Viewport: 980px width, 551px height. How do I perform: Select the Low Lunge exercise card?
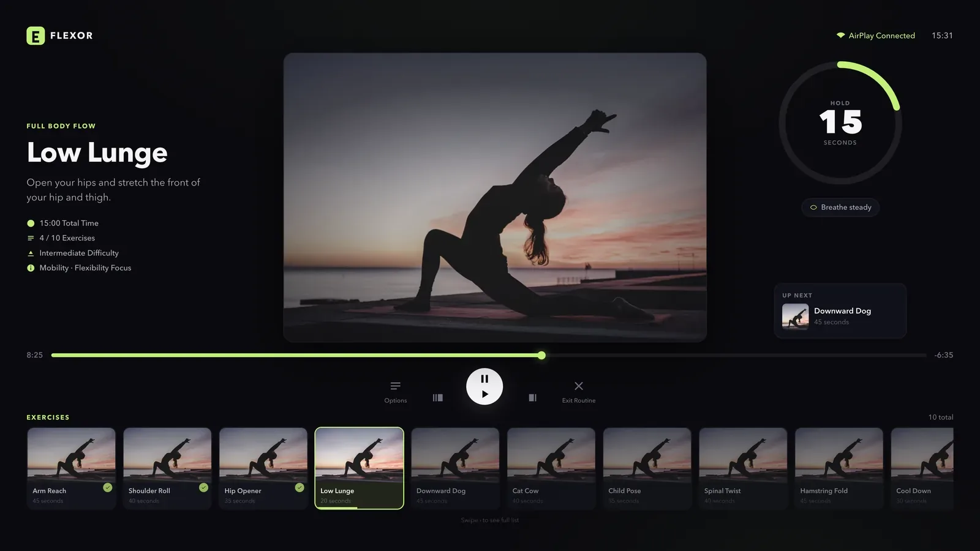click(x=360, y=468)
